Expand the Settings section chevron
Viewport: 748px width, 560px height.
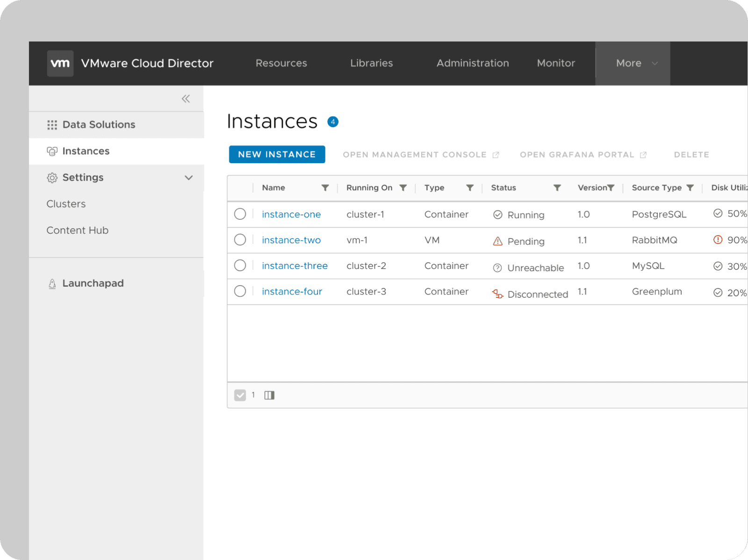[x=189, y=178]
